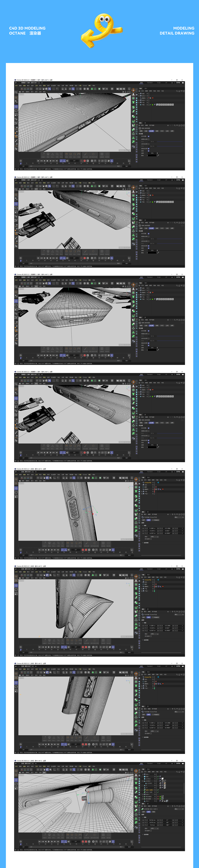199x868 pixels.
Task: Click Play on fifth window's timeline
Action: pos(49,550)
